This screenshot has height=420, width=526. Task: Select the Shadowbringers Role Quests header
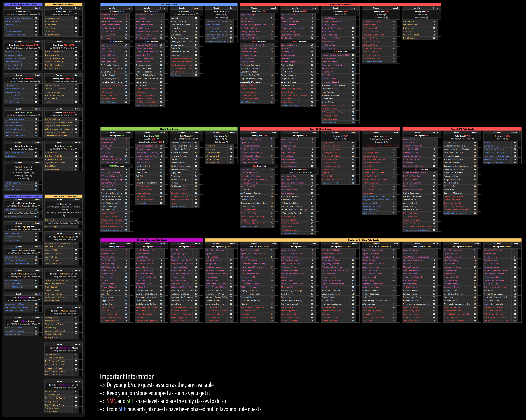click(x=23, y=4)
